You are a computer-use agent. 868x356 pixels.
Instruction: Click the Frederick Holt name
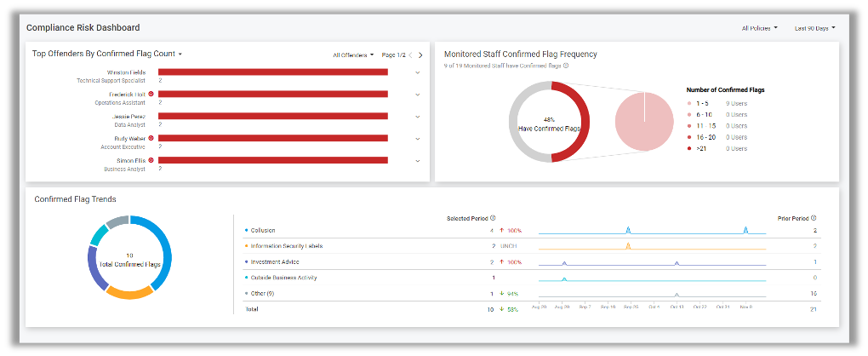pyautogui.click(x=128, y=95)
